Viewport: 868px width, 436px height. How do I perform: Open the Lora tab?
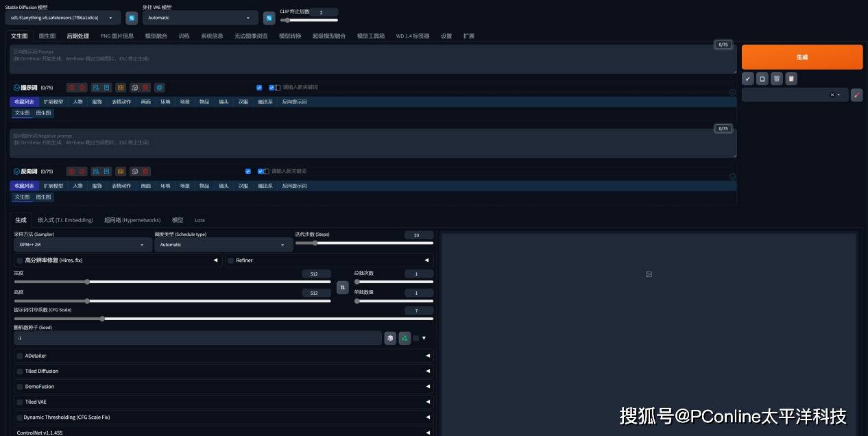(200, 220)
